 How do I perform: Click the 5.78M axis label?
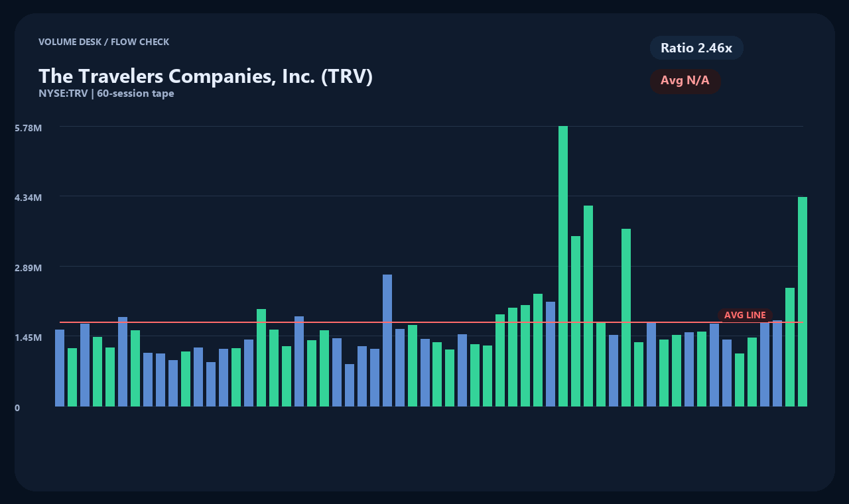point(29,127)
